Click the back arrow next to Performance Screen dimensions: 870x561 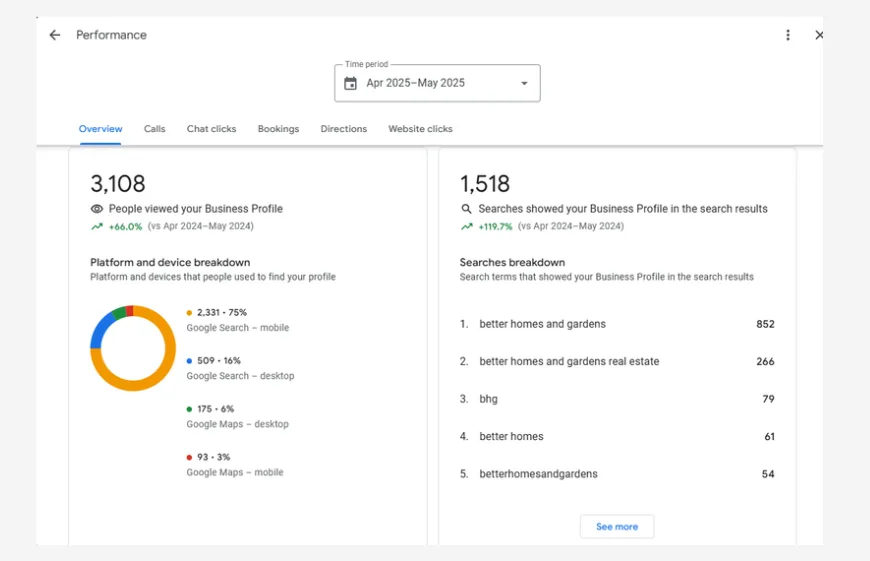[55, 35]
